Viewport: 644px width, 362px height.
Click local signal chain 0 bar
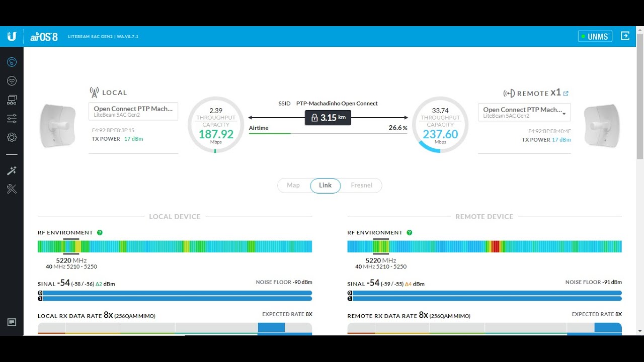tap(175, 293)
